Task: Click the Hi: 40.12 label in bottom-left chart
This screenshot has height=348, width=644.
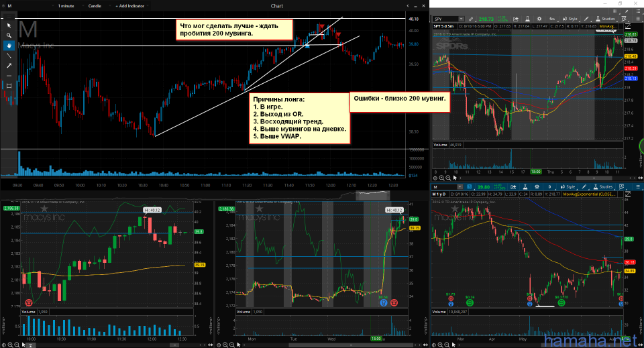Action: tap(152, 210)
